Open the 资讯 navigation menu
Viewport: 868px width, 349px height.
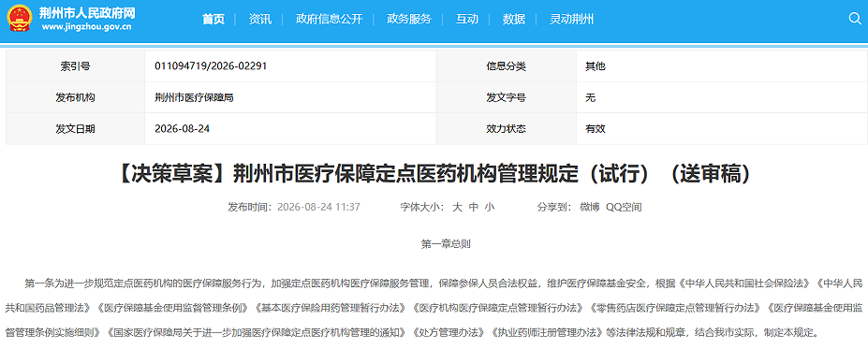tap(260, 20)
